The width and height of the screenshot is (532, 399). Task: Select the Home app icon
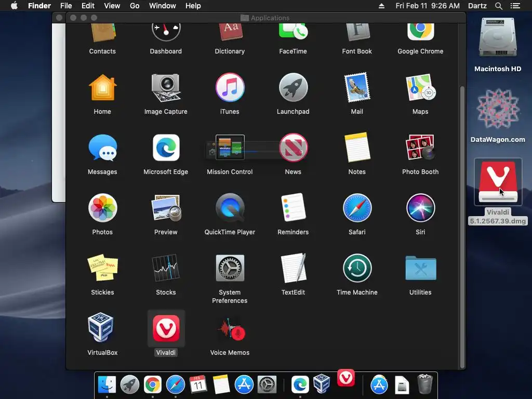pos(102,88)
